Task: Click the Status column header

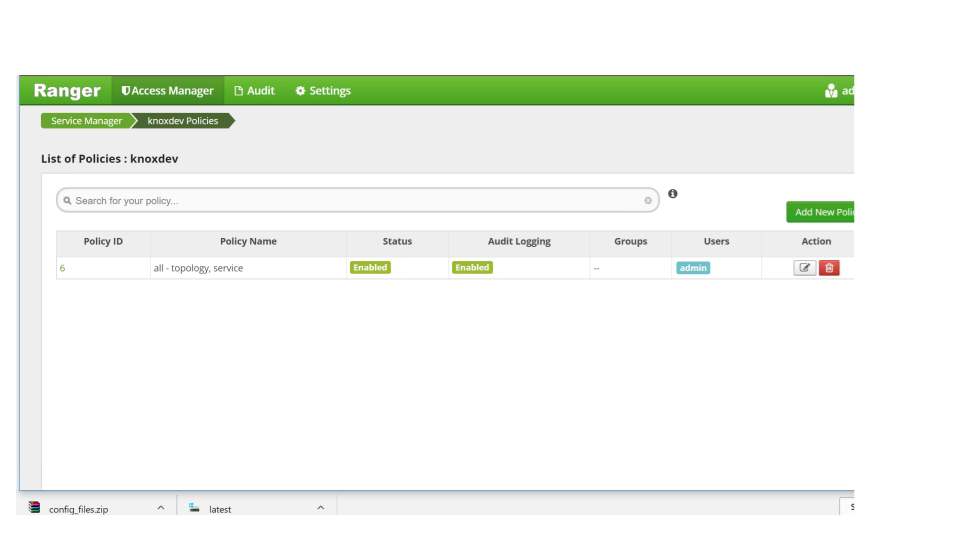Action: 397,241
